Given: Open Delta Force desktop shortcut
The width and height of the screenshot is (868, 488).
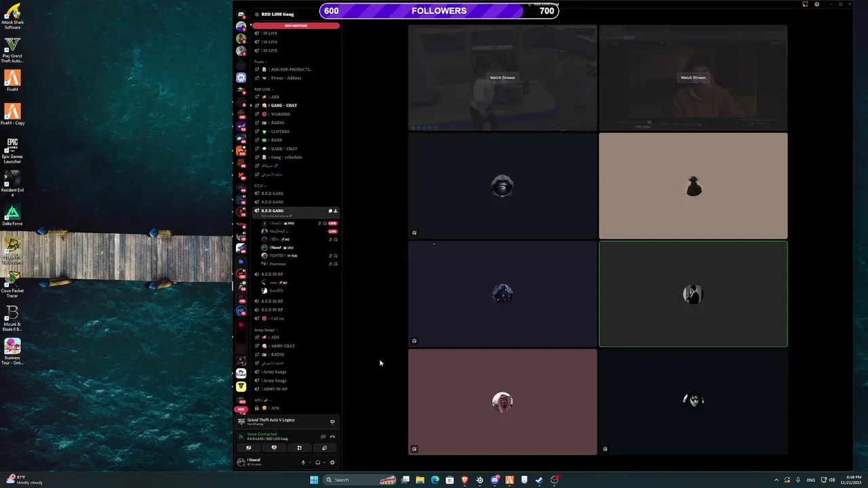Looking at the screenshot, I should pos(12,215).
